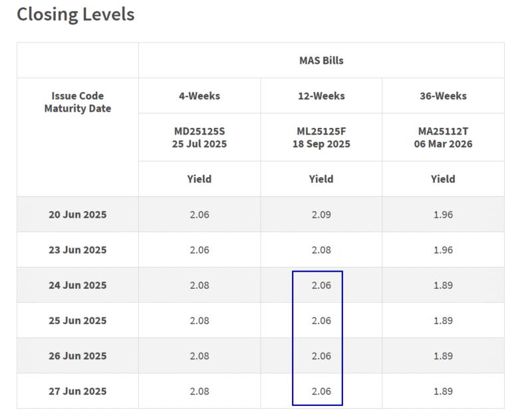Click the 1.89 yield for 27 Jun 2025

443,391
